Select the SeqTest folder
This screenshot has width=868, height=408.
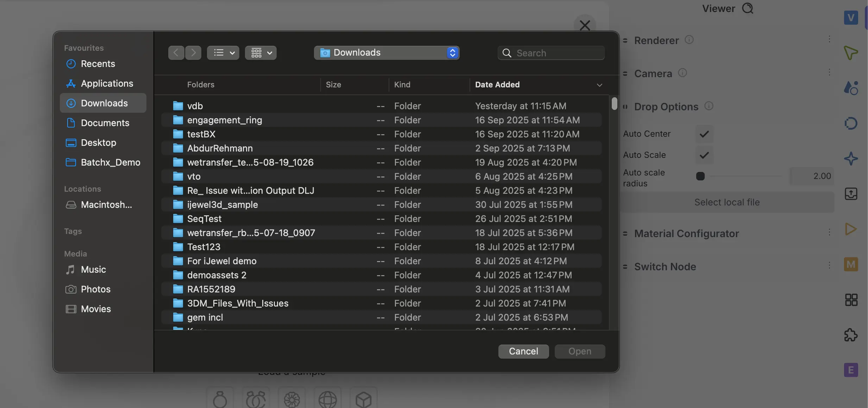(381, 219)
